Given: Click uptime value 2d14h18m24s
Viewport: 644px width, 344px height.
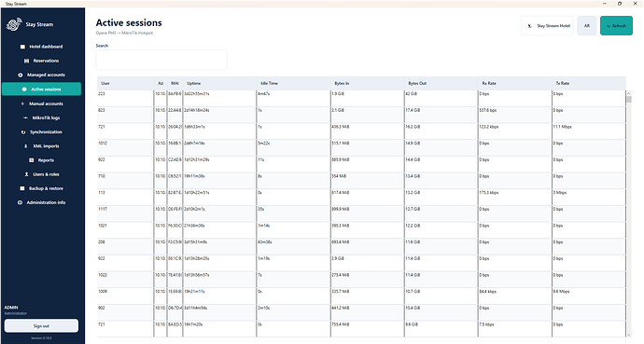Looking at the screenshot, I should pyautogui.click(x=197, y=110).
